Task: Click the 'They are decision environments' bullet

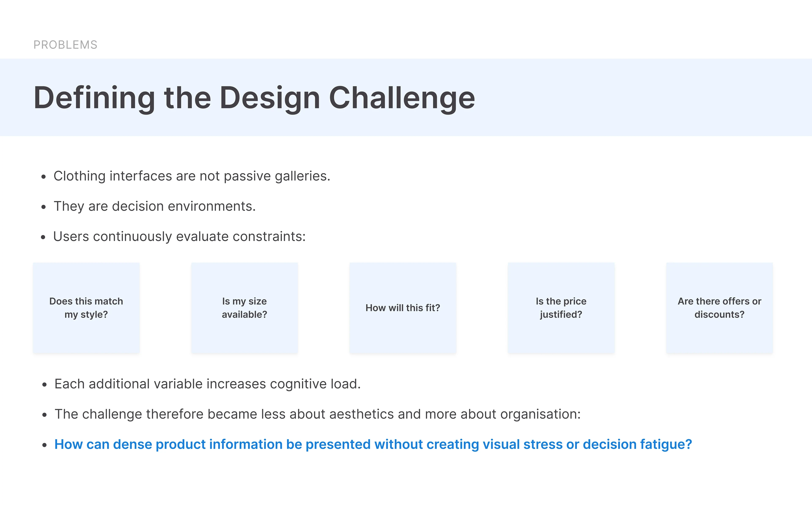Action: coord(155,206)
